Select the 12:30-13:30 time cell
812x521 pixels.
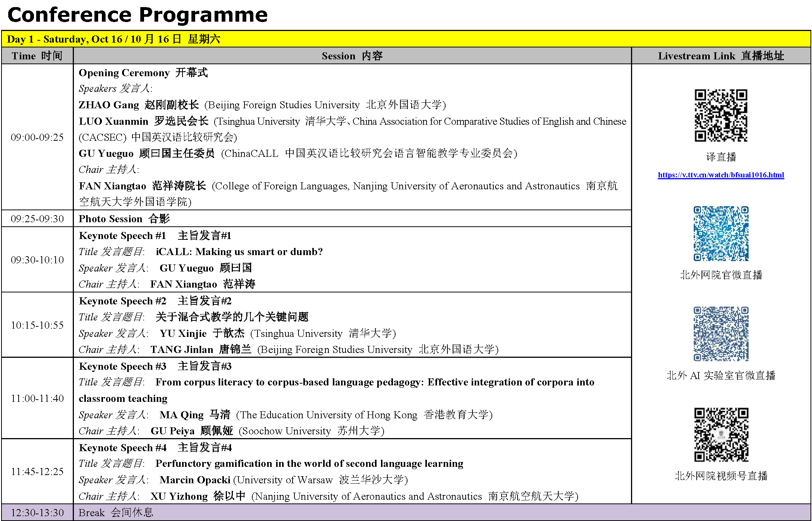click(37, 512)
